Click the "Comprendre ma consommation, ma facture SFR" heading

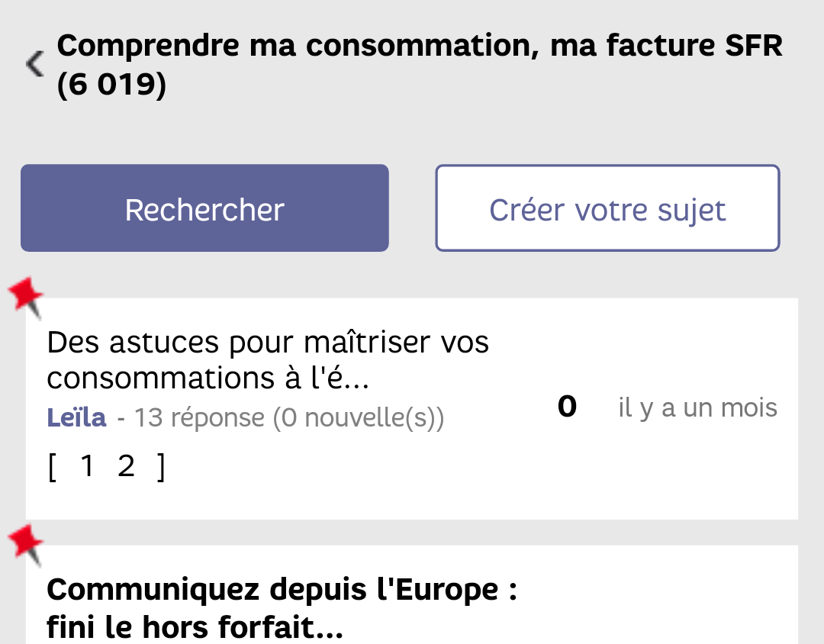coord(420,47)
